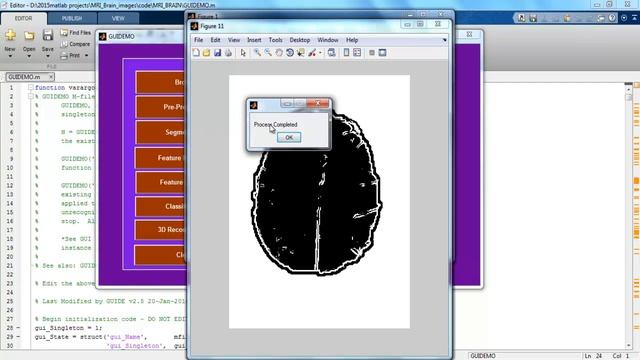Select the Rotate 3D tool
This screenshot has width=640, height=360.
click(x=290, y=53)
